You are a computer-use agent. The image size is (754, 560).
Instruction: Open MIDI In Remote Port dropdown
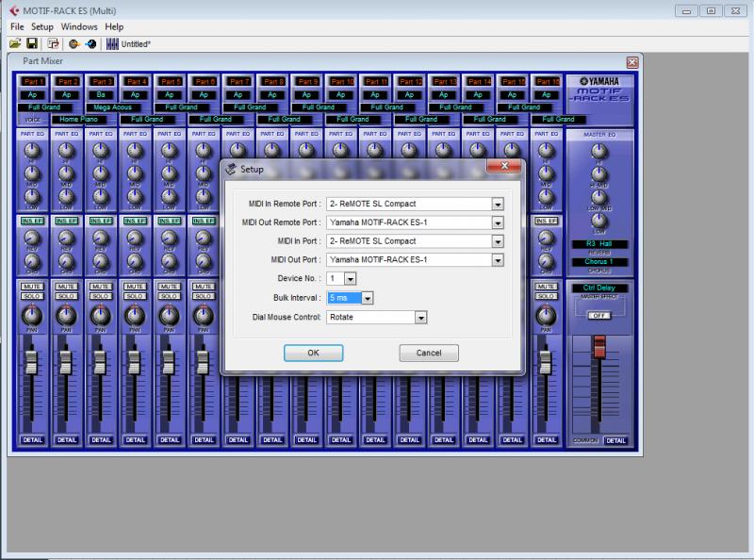[x=498, y=204]
